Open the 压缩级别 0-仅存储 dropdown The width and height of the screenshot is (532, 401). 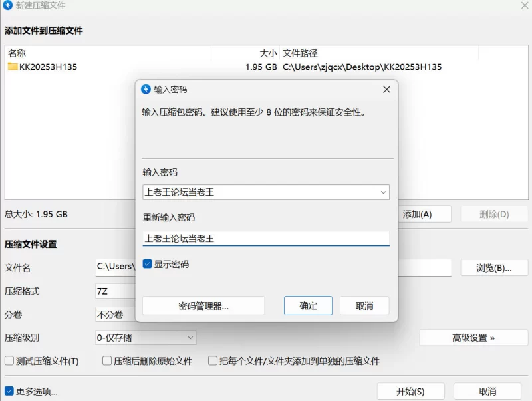[x=146, y=338]
